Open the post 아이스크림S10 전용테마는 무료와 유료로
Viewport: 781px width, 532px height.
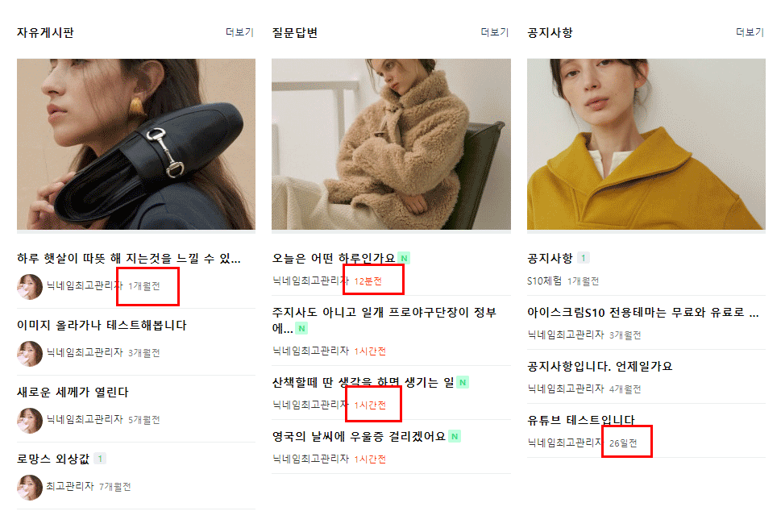[643, 312]
